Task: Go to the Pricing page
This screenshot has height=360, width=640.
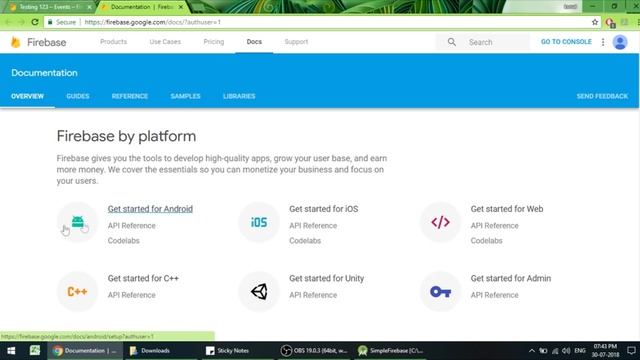Action: click(x=213, y=42)
